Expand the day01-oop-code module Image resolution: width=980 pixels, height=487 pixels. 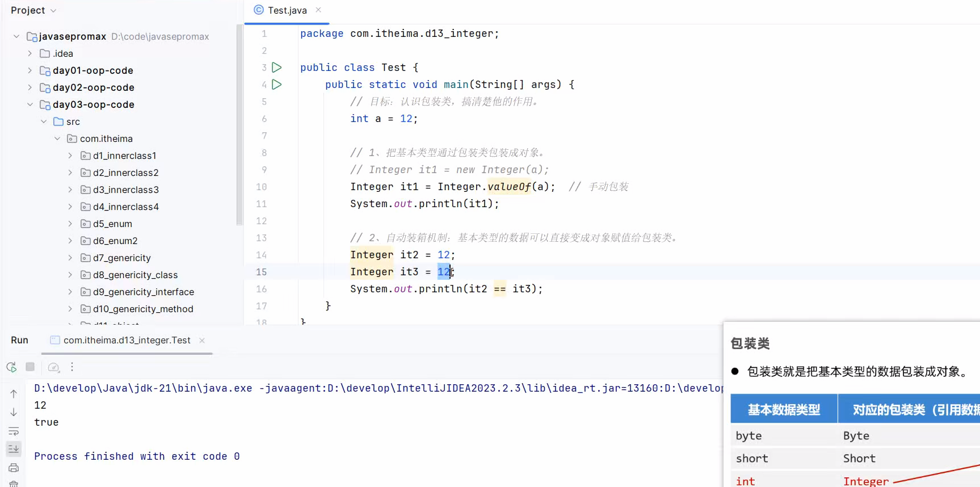click(30, 70)
